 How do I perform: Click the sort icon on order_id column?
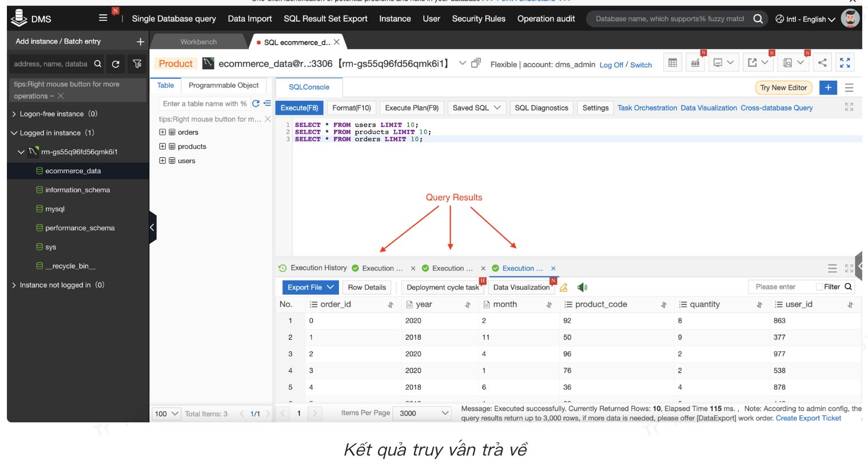click(391, 305)
